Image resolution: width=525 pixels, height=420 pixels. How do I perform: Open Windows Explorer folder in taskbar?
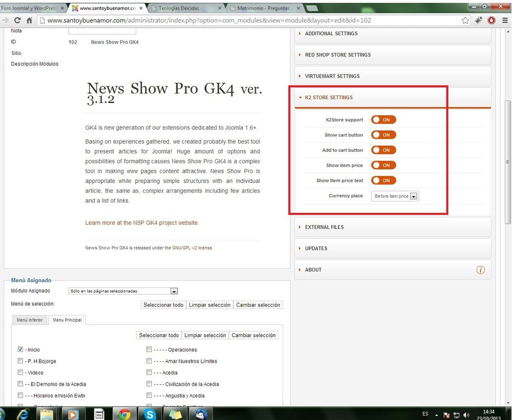[47, 414]
